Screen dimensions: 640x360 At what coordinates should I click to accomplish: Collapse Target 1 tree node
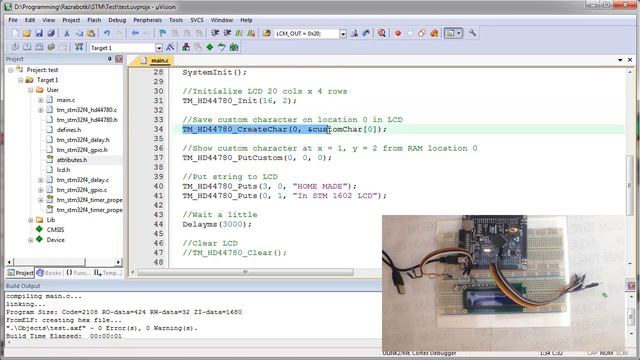coord(20,80)
